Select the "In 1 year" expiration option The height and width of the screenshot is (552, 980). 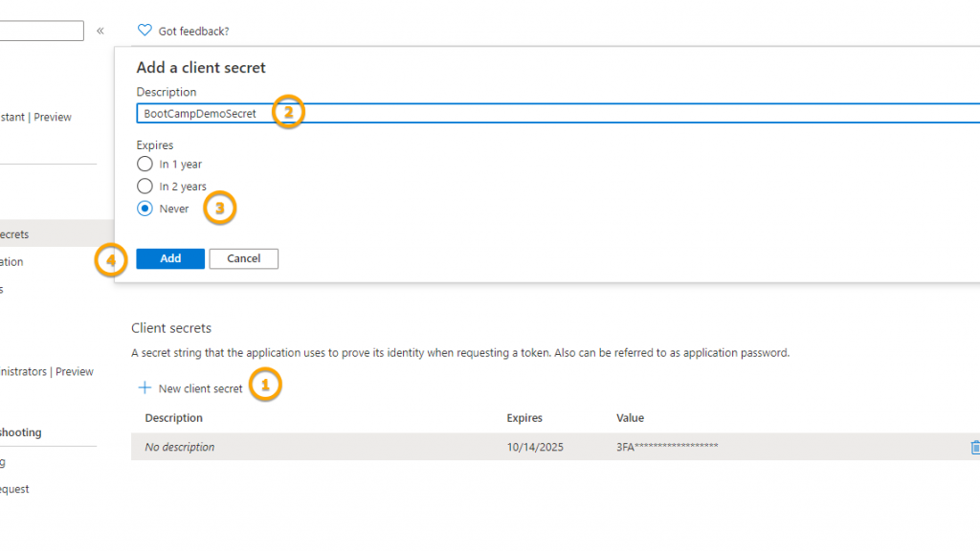click(x=145, y=164)
